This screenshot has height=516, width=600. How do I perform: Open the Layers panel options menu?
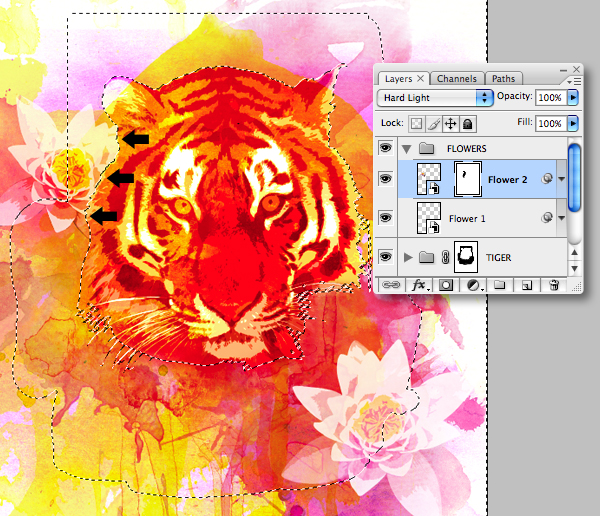pos(574,82)
